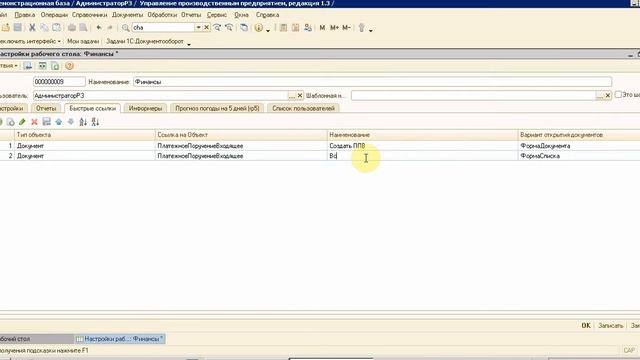The image size is (640, 360).
Task: Click the Save disk icon in main toolbar
Action: [18, 28]
